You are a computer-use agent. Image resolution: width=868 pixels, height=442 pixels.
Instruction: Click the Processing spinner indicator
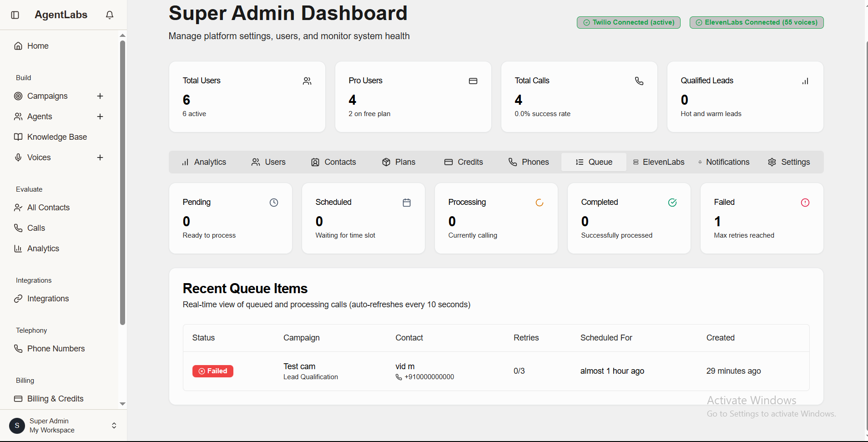(539, 203)
